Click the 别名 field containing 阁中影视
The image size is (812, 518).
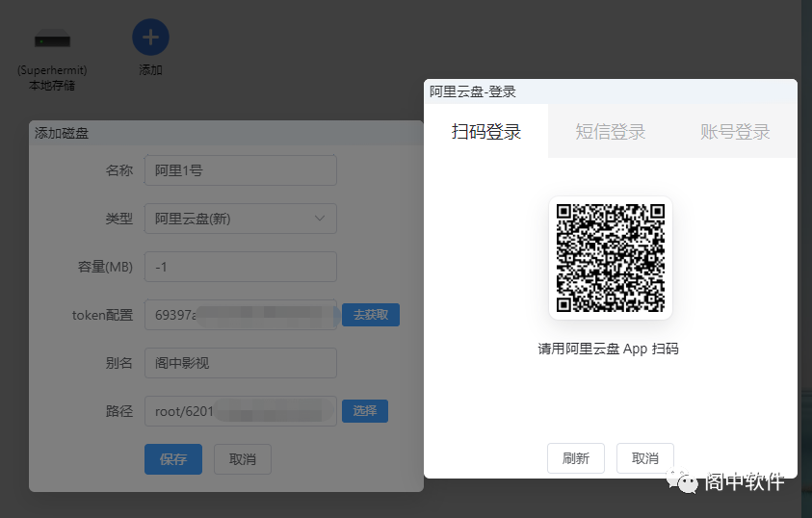coord(241,363)
